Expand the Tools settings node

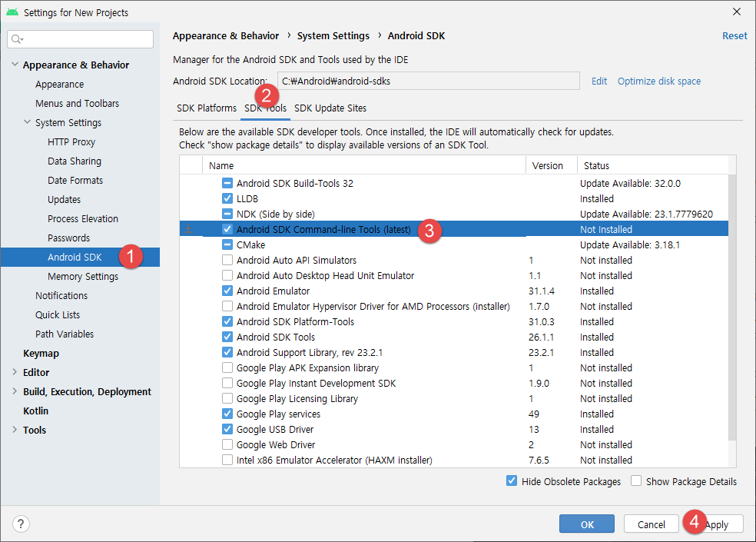click(x=15, y=430)
